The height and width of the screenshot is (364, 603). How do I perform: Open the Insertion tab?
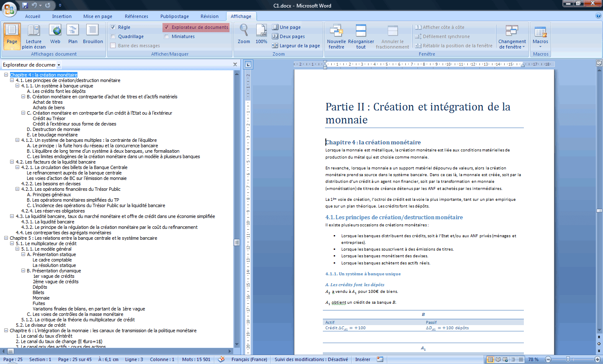[x=62, y=16]
